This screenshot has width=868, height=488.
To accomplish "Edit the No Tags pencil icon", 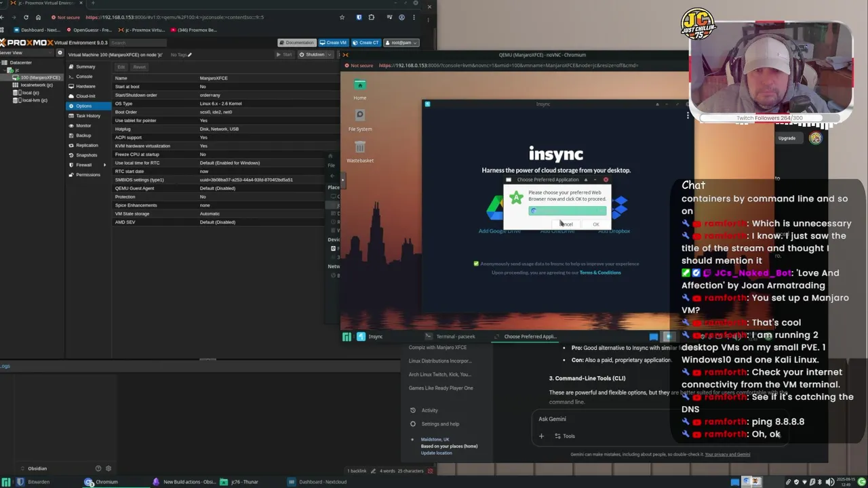I will pos(190,55).
